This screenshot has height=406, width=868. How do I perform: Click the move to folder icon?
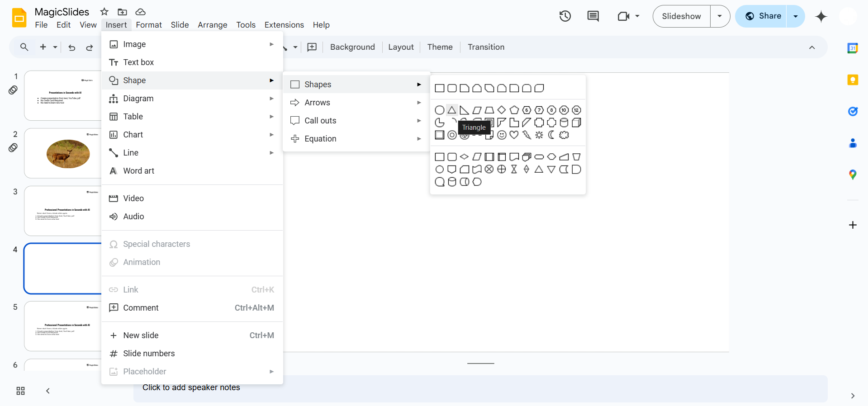(x=122, y=12)
